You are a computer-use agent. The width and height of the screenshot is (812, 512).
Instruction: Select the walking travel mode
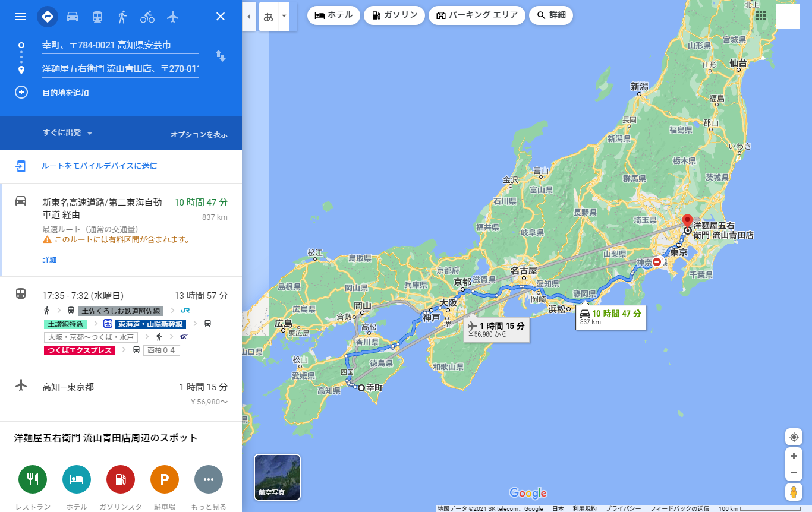click(x=122, y=17)
